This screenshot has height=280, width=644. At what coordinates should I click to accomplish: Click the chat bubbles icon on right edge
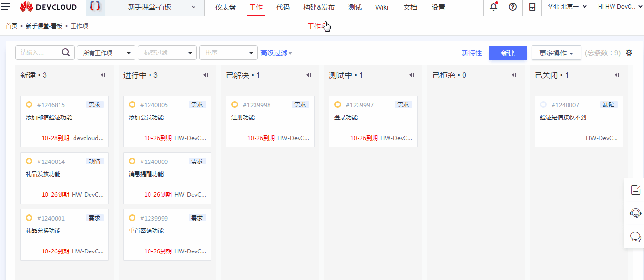635,236
